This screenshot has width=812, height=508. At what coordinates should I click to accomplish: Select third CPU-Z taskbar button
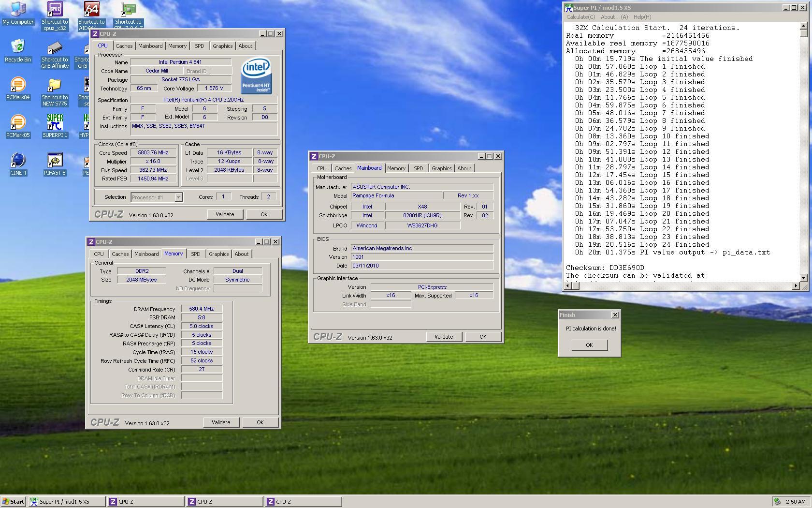click(303, 502)
